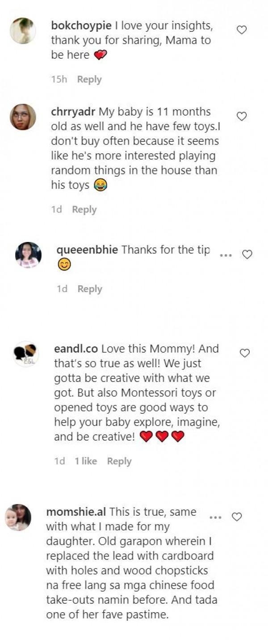Reply to chrryadr's comment
The height and width of the screenshot is (644, 268).
point(84,209)
